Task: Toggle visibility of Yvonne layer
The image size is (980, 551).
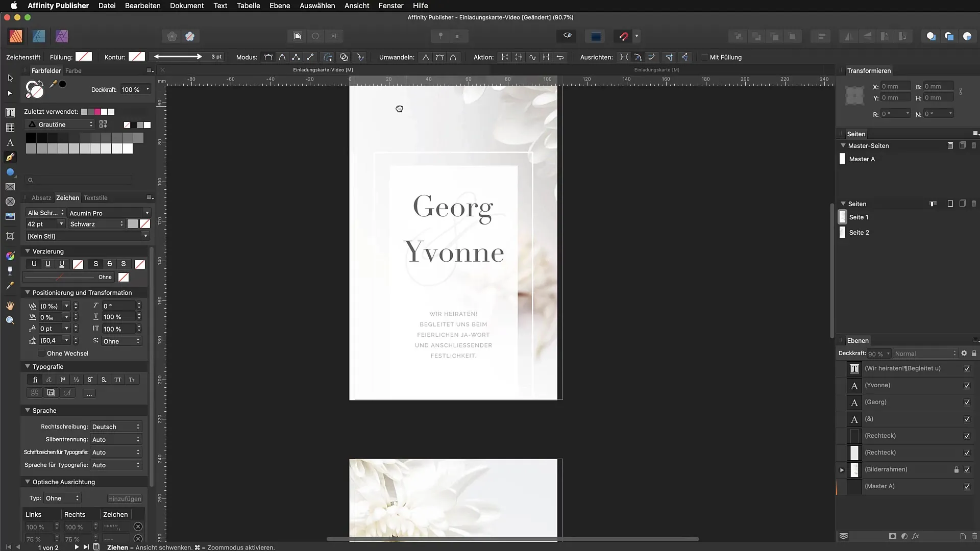Action: pyautogui.click(x=967, y=386)
